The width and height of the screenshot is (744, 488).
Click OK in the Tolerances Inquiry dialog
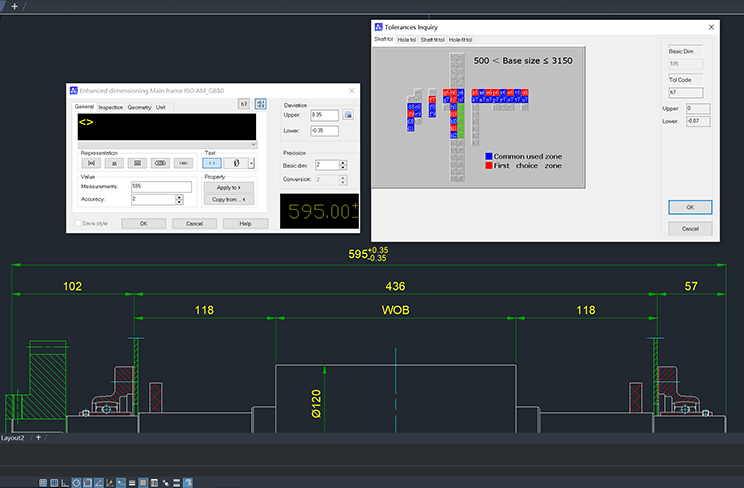pyautogui.click(x=690, y=207)
